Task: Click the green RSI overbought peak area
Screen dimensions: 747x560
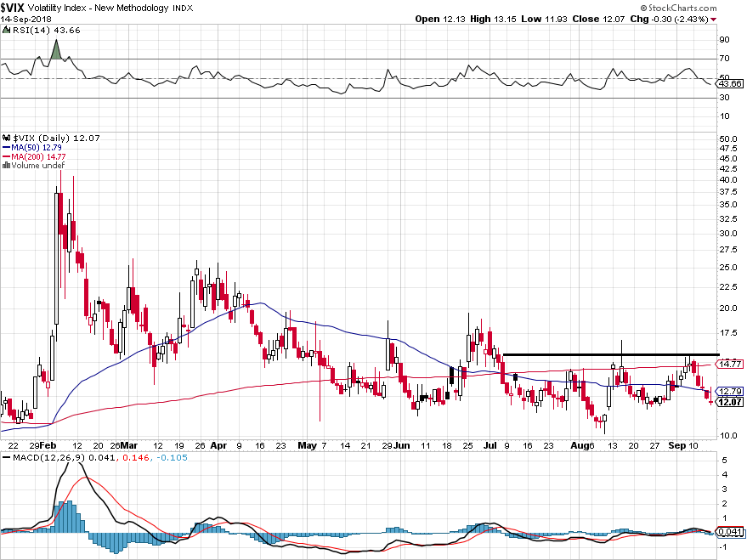Action: (56, 50)
